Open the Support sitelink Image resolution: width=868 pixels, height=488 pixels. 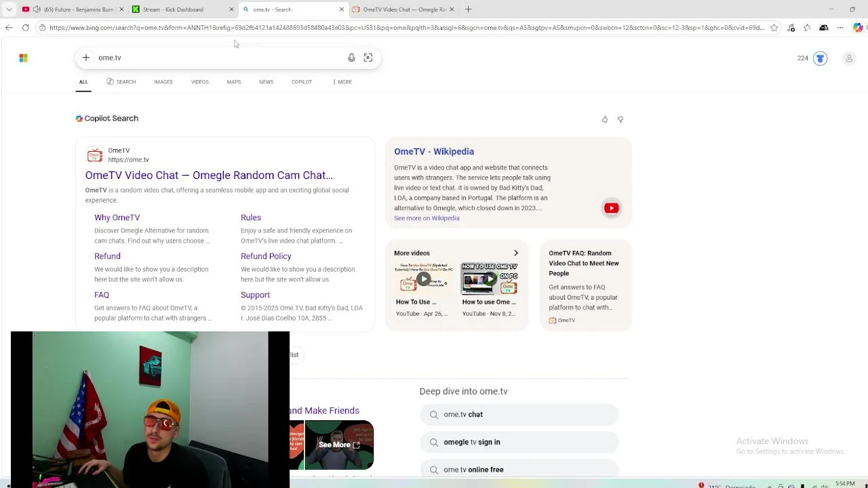click(x=255, y=295)
